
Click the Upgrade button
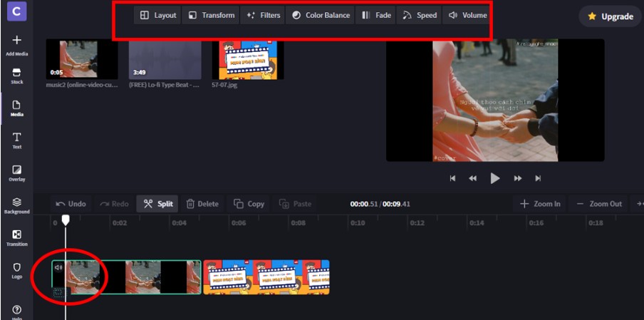coord(610,16)
